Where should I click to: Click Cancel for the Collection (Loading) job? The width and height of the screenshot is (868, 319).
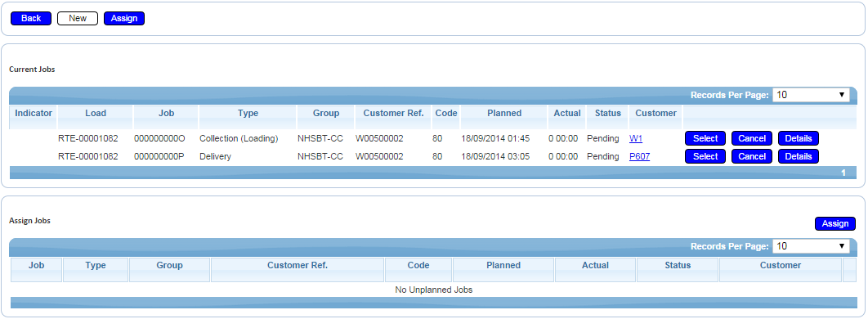tap(752, 138)
